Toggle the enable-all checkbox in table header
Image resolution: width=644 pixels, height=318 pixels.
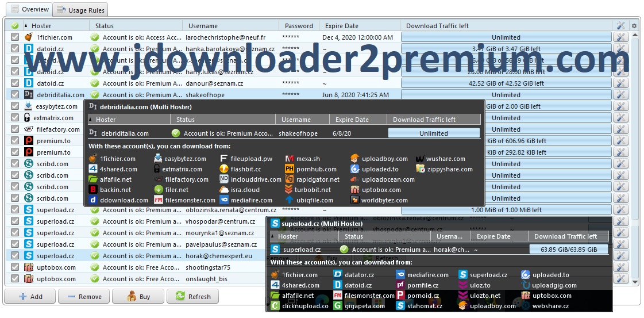click(15, 26)
